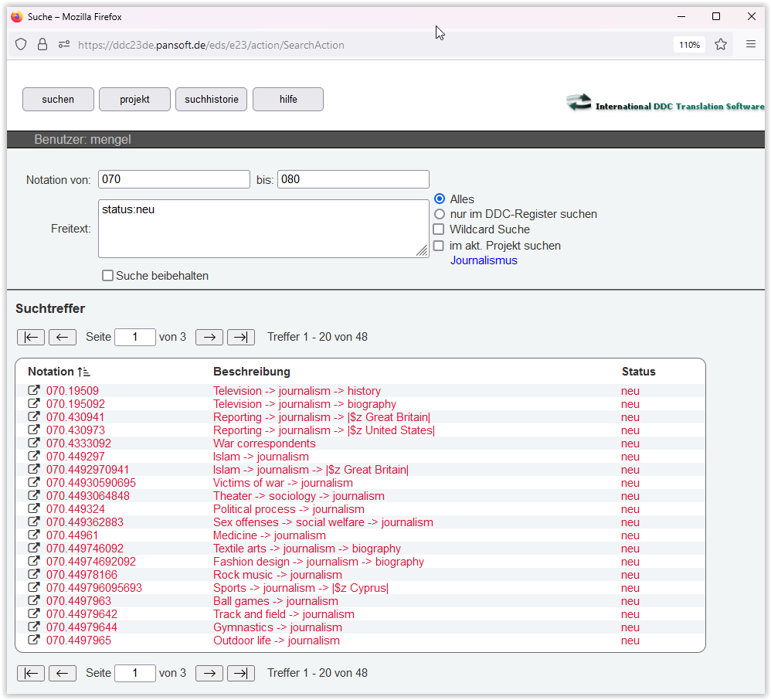Tick 'im akt. Projekt suchen' checkbox

click(x=439, y=246)
